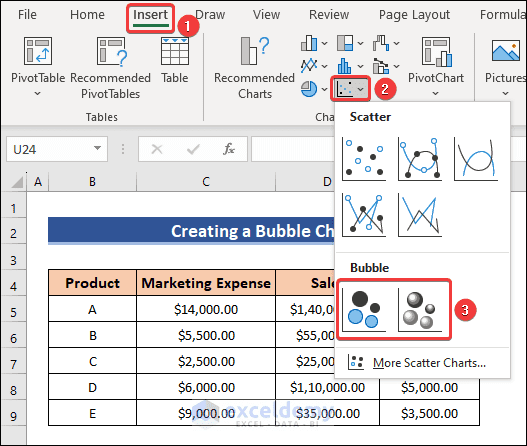
Task: Click the Insert Function fx button
Action: coord(229,149)
